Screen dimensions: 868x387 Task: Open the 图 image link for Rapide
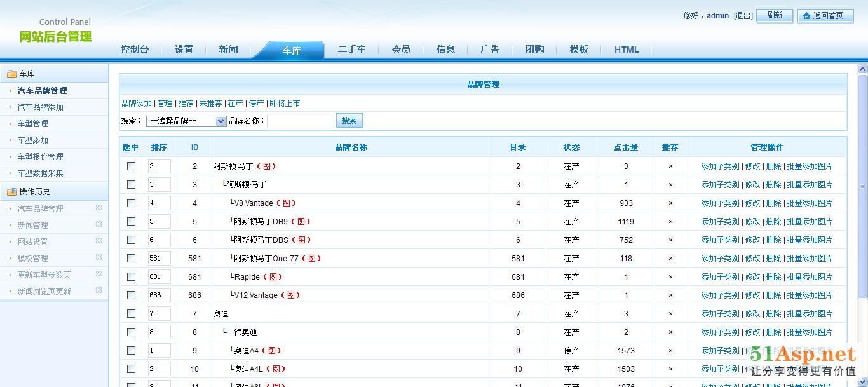(273, 277)
